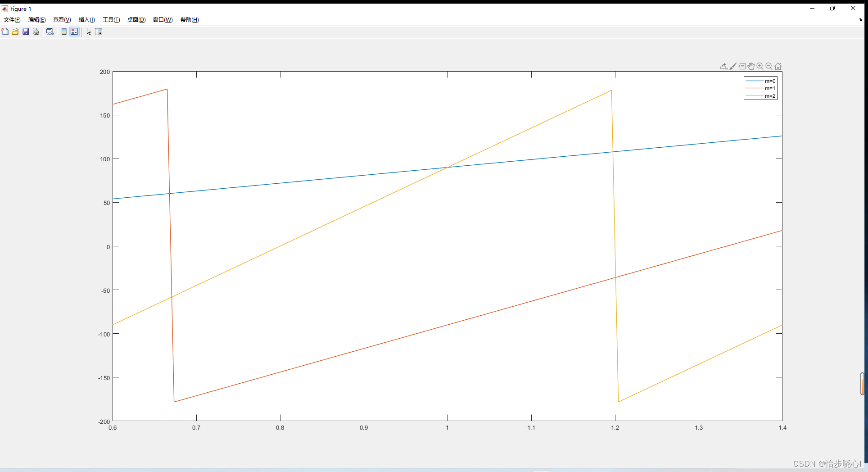868x472 pixels.
Task: Open a file with the folder icon
Action: 15,32
